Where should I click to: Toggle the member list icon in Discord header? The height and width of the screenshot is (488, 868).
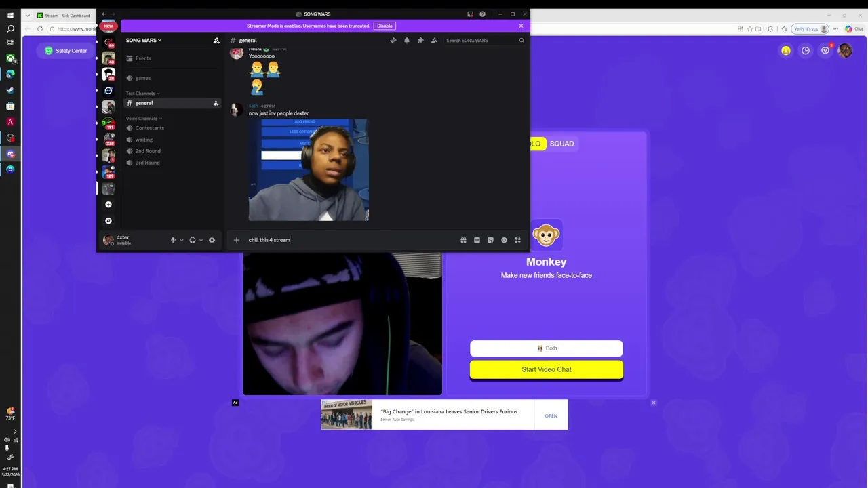(x=434, y=41)
